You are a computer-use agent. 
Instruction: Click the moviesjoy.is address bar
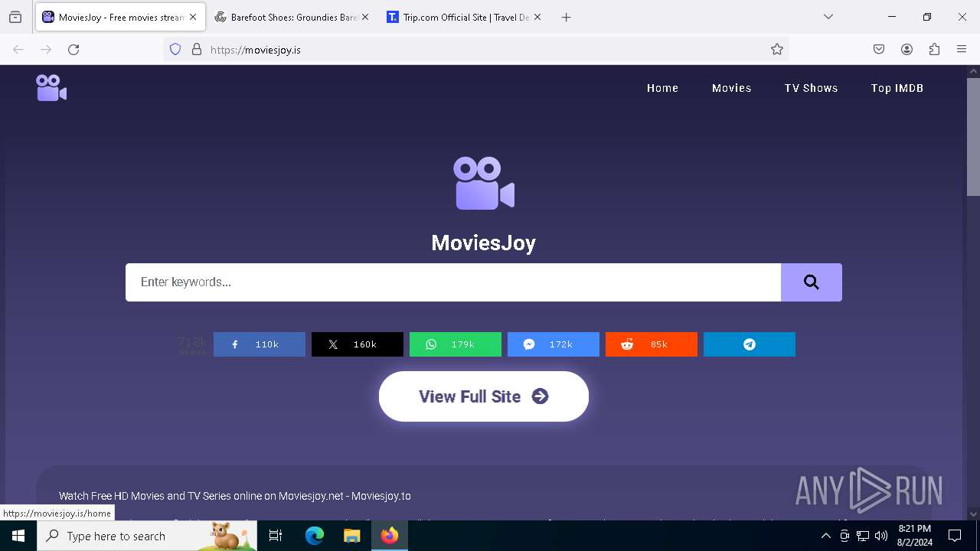coord(475,50)
